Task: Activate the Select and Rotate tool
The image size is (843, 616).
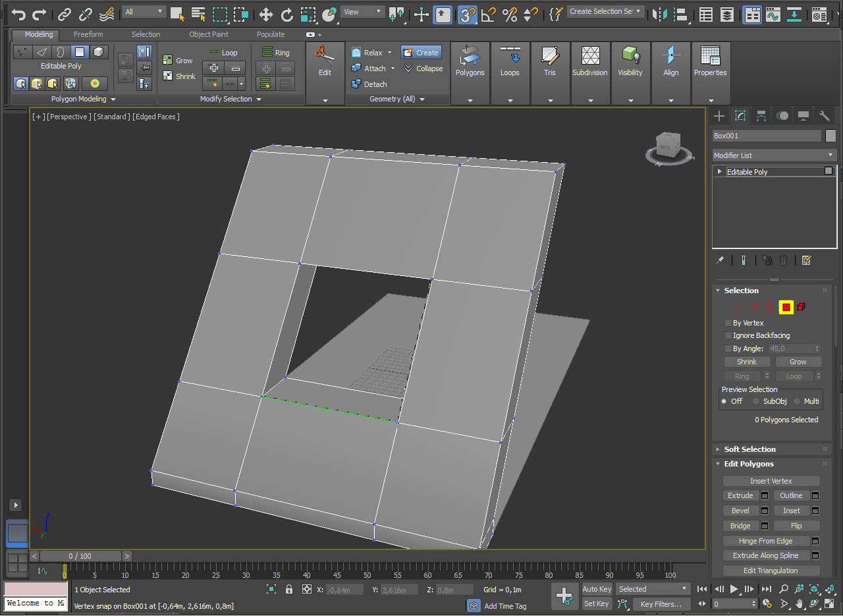Action: tap(287, 14)
